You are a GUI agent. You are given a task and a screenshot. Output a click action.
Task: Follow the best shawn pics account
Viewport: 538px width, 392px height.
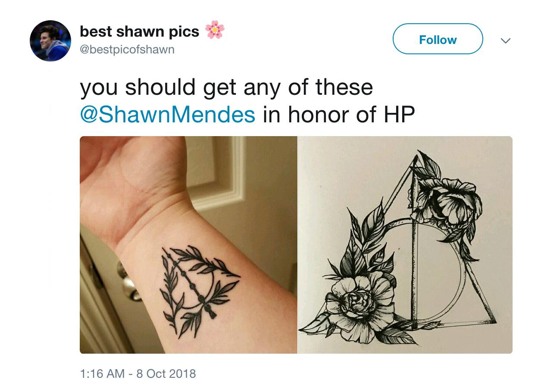[438, 39]
